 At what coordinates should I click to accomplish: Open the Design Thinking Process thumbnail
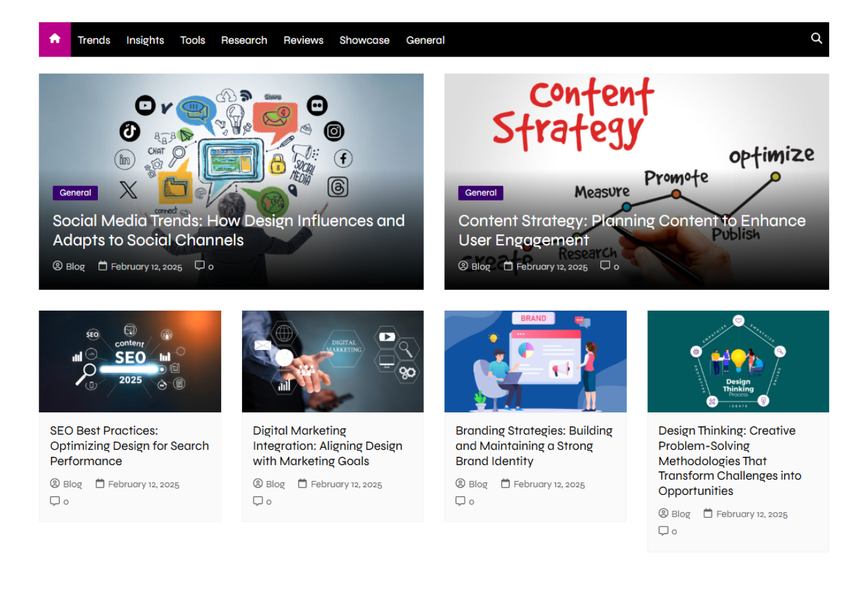(x=738, y=361)
